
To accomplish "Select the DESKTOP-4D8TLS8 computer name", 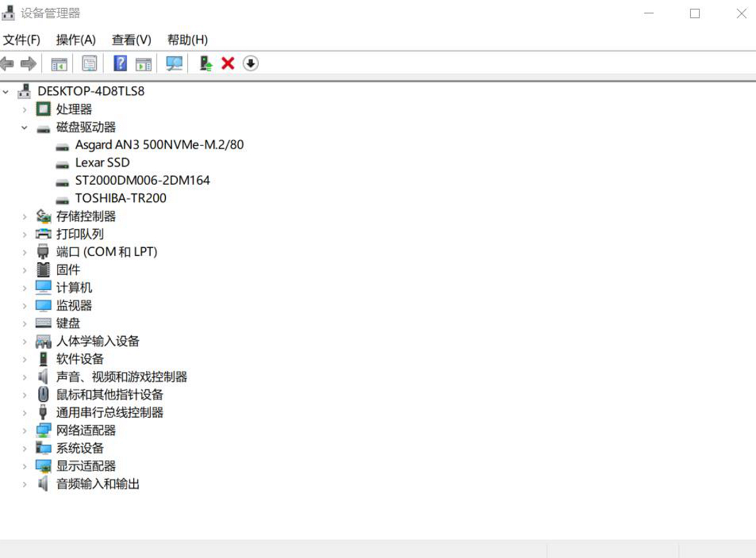I will 91,91.
